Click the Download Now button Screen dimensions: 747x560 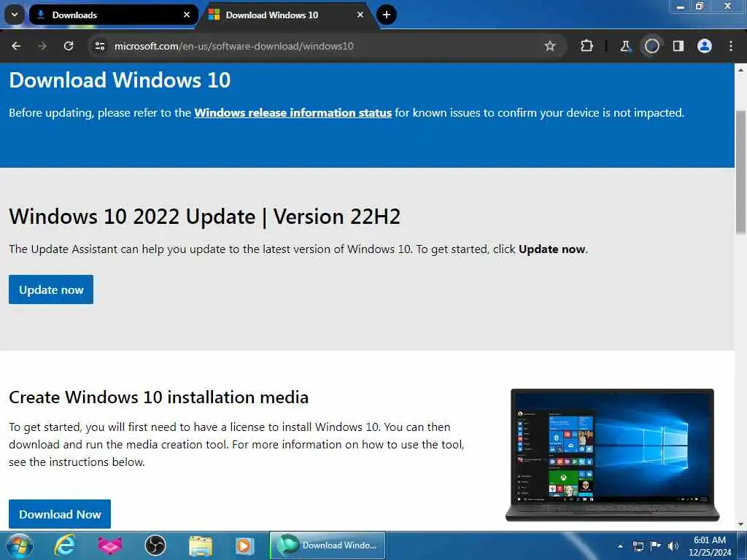click(60, 514)
